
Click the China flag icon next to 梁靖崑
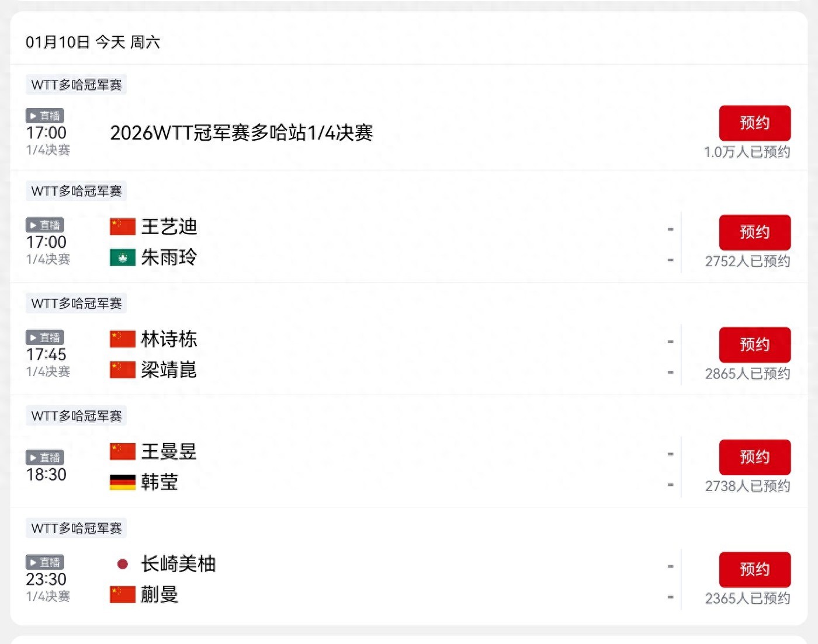(121, 370)
